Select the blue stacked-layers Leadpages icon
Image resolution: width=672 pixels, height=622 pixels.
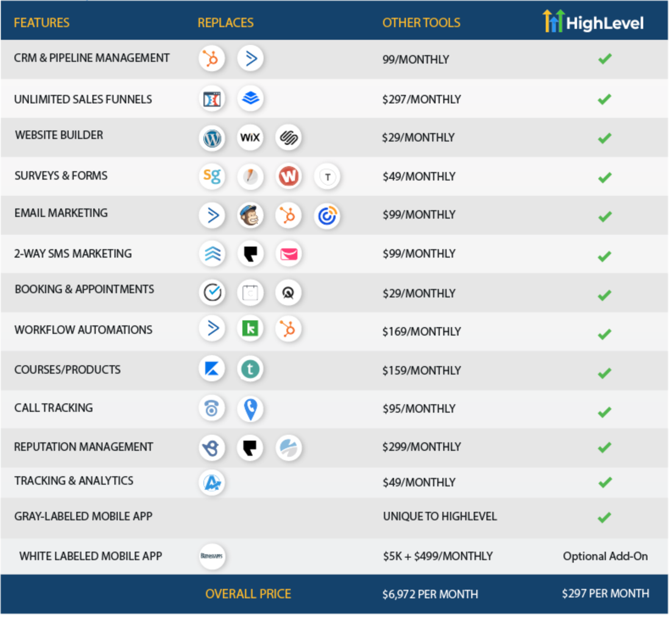pyautogui.click(x=250, y=99)
